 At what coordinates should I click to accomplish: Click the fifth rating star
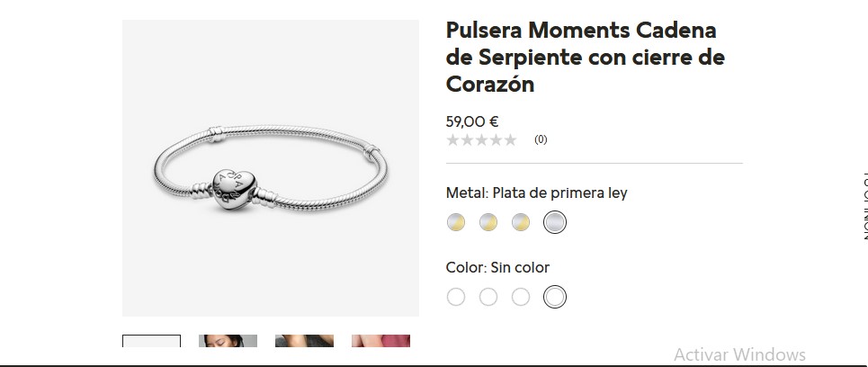pyautogui.click(x=510, y=140)
